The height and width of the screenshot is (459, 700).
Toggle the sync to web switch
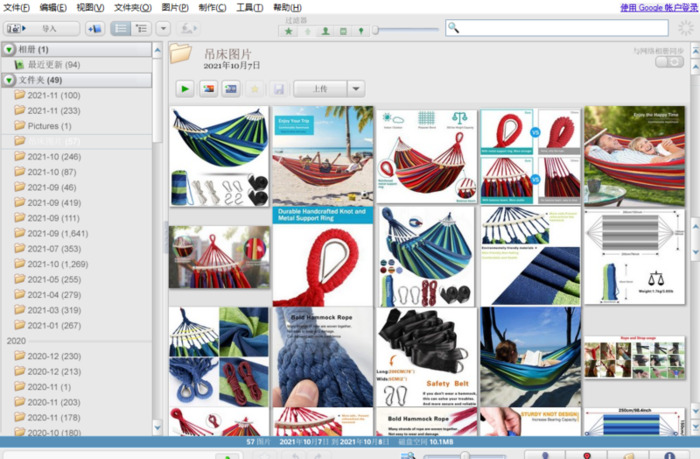pos(669,63)
